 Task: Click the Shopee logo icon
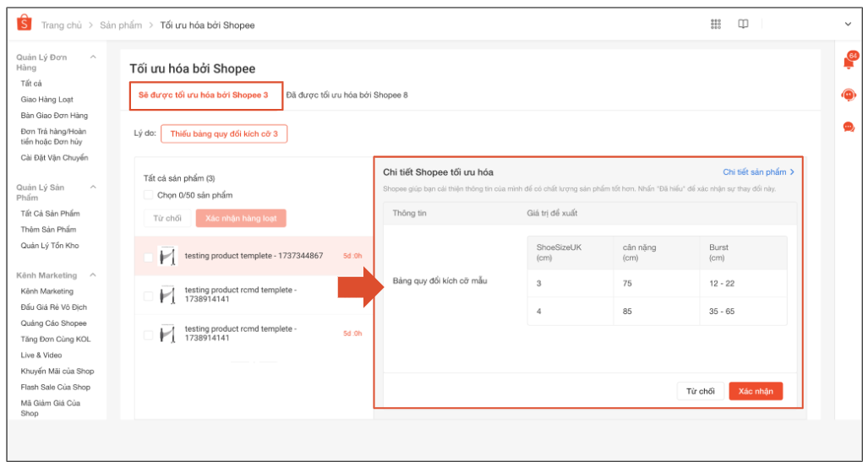25,24
